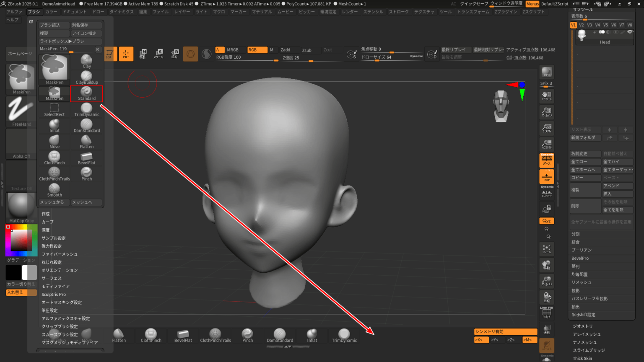Select the DamStandard brush
Screen dimensions: 644x362
pyautogui.click(x=86, y=126)
